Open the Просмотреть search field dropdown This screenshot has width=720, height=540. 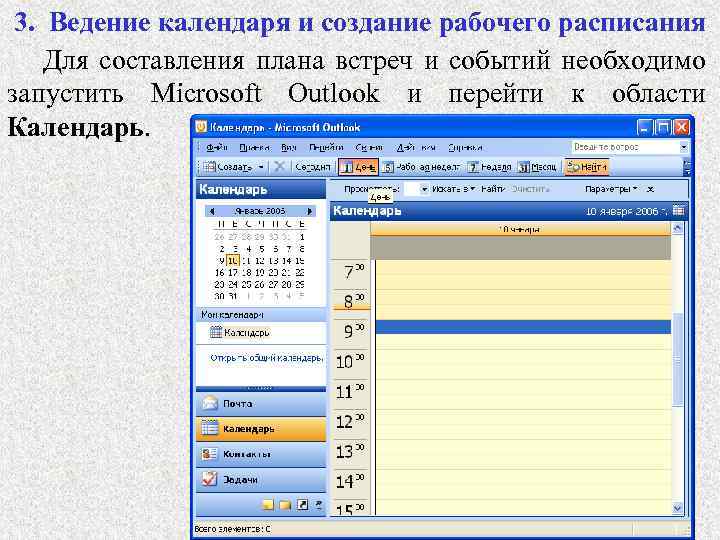425,189
